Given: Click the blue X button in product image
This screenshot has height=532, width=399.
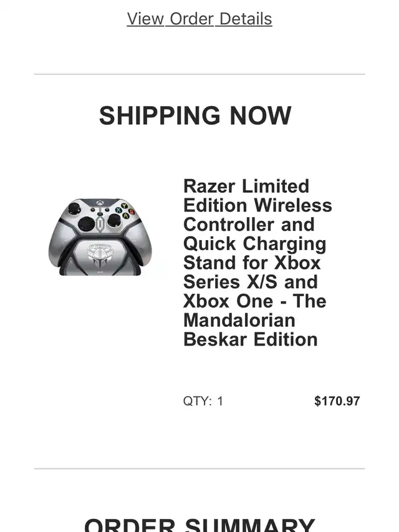Looking at the screenshot, I should pos(118,210).
